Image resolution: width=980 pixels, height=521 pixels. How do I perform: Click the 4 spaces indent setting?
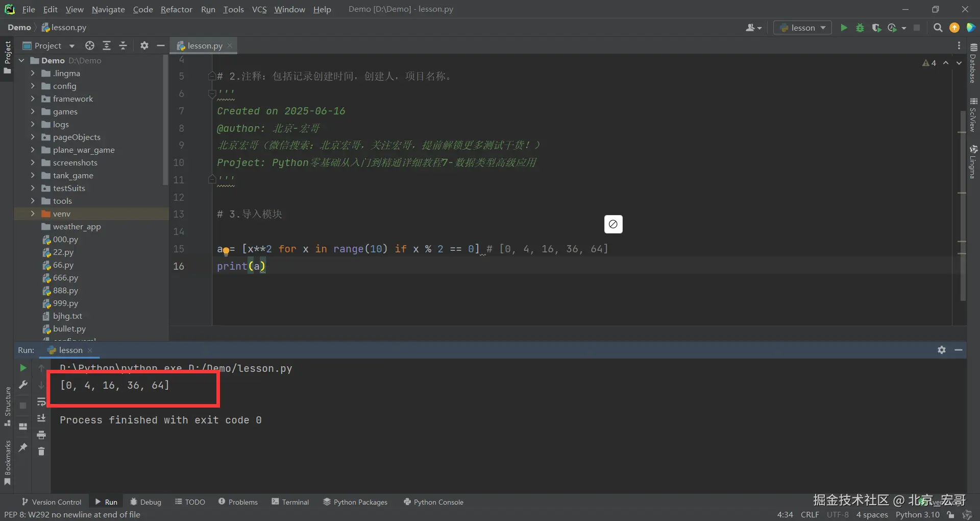point(872,515)
